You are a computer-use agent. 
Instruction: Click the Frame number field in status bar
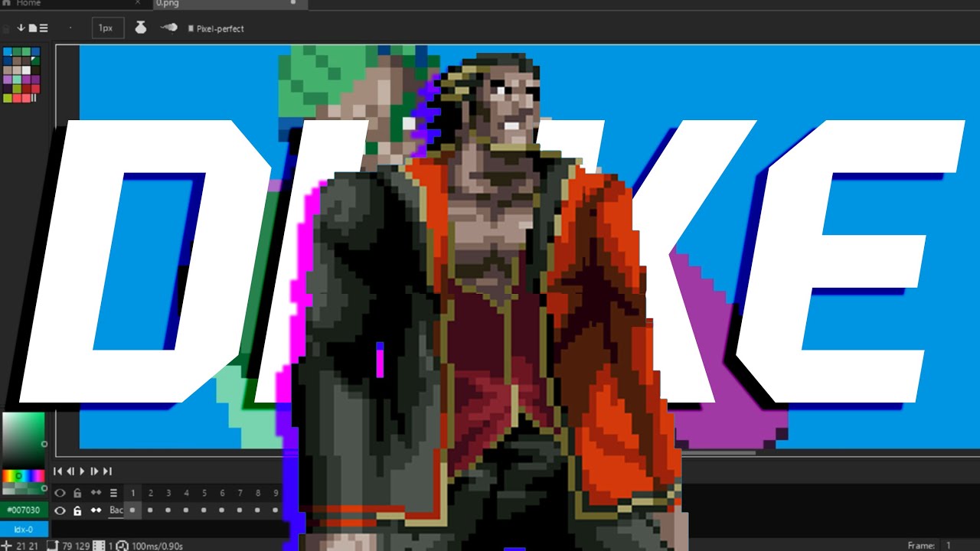959,546
